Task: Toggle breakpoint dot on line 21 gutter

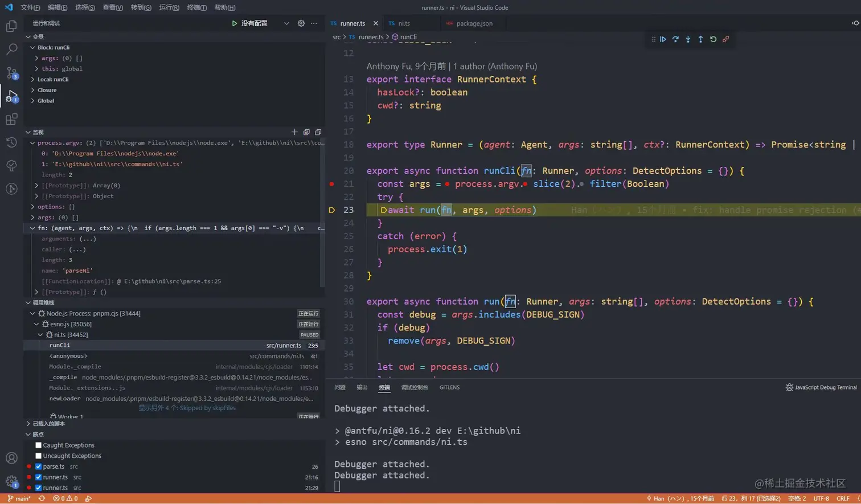Action: [x=331, y=184]
